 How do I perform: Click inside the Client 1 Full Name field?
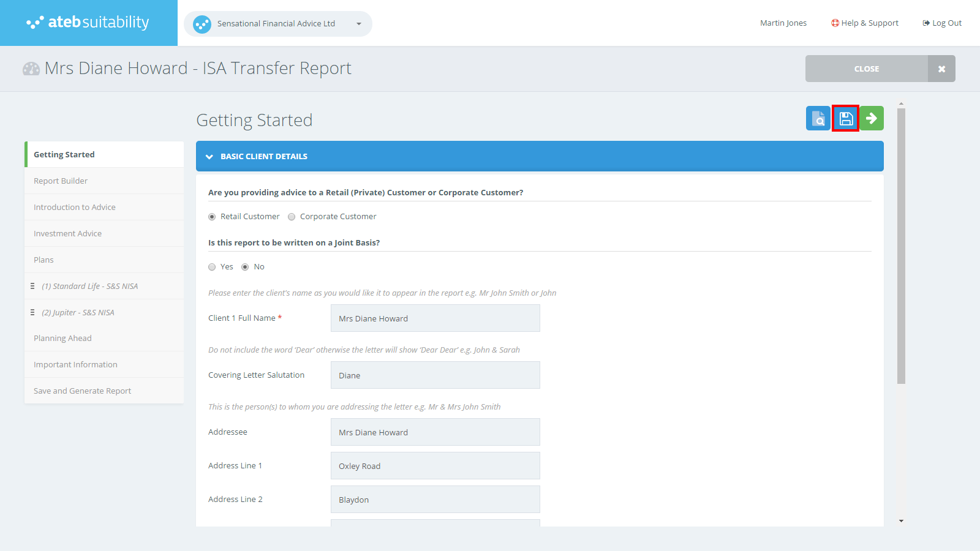pyautogui.click(x=434, y=318)
